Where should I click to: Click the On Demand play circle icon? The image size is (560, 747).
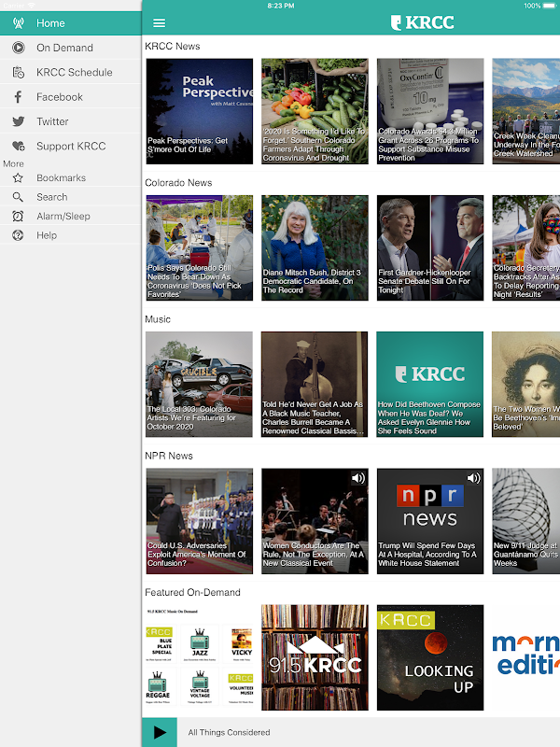point(18,48)
